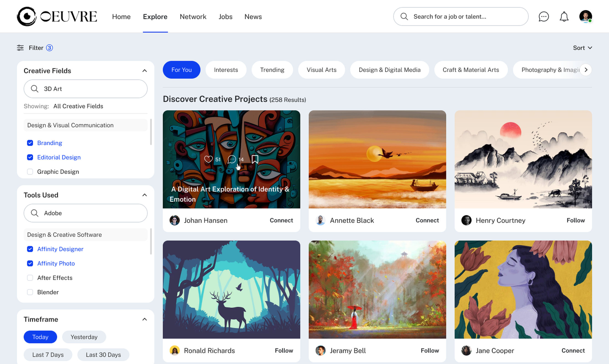This screenshot has height=364, width=609.
Task: Collapse the Tools Used section
Action: (x=144, y=195)
